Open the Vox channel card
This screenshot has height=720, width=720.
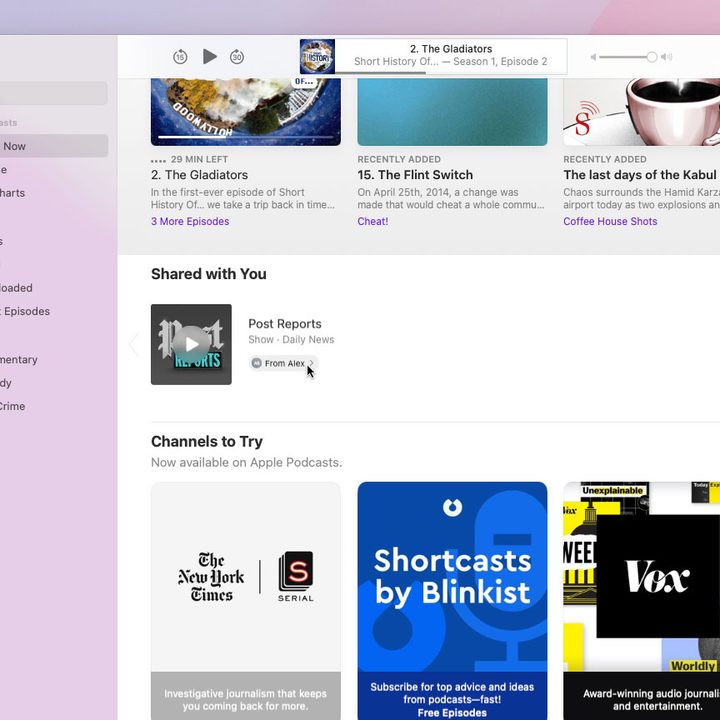tap(641, 601)
